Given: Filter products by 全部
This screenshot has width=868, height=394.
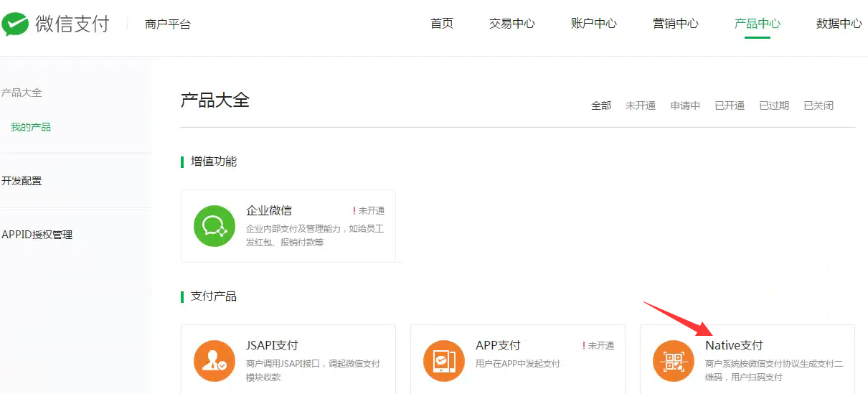Looking at the screenshot, I should [x=601, y=105].
